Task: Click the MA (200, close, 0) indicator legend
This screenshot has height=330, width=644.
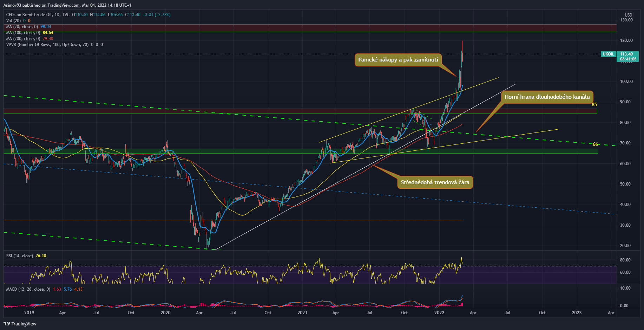Action: pyautogui.click(x=24, y=39)
